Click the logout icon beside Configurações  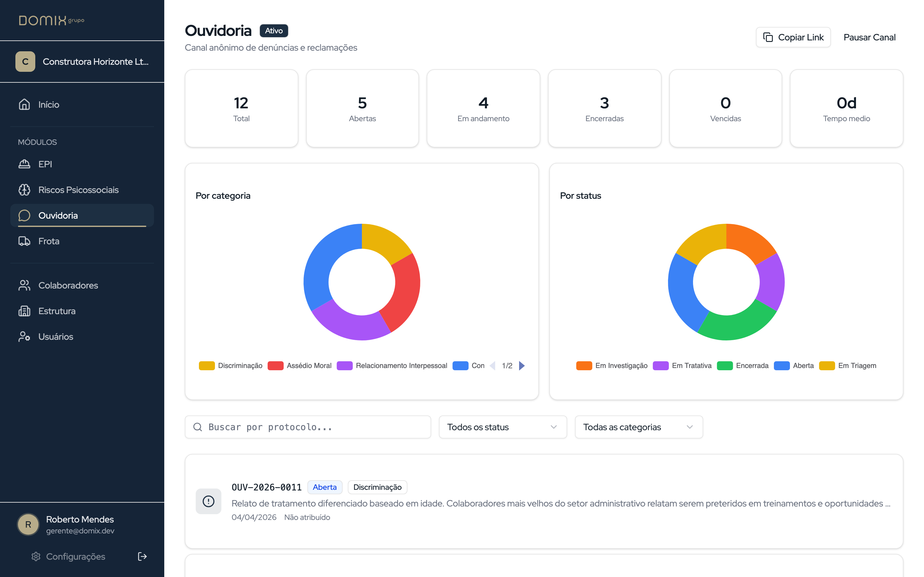pyautogui.click(x=142, y=556)
